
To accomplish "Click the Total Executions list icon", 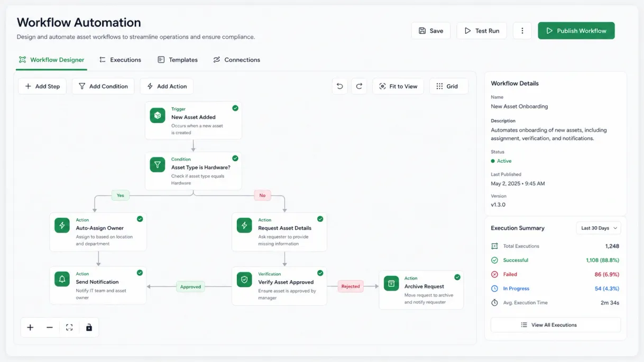I will pos(494,246).
